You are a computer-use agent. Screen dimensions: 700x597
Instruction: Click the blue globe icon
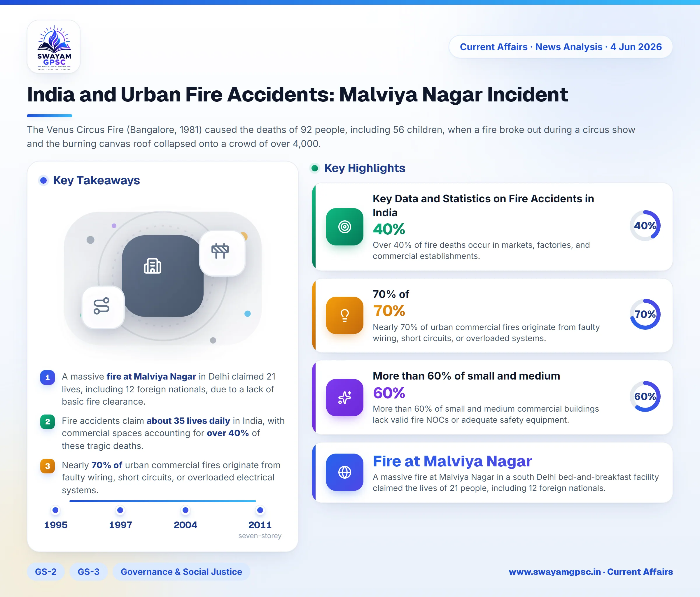point(344,472)
